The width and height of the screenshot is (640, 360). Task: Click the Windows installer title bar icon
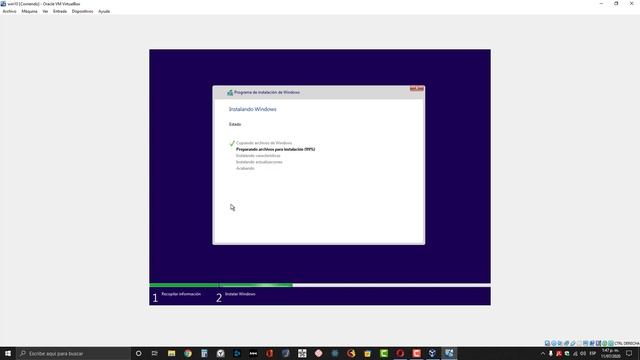230,93
